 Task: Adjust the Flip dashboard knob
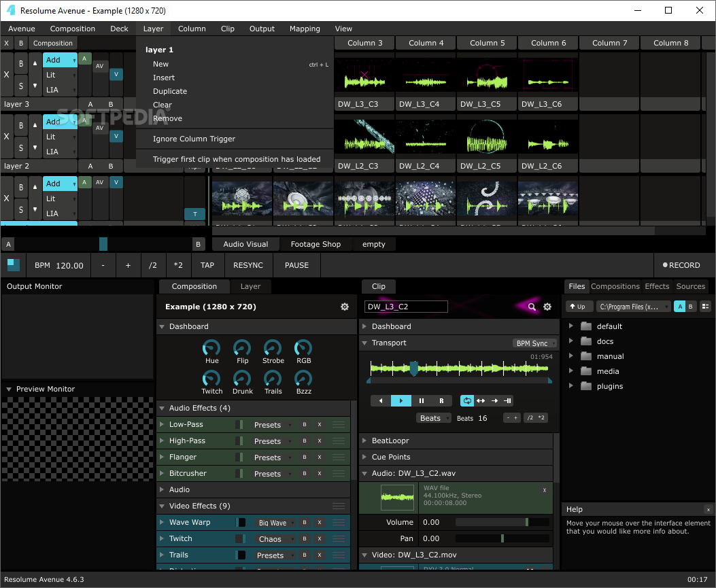(242, 348)
